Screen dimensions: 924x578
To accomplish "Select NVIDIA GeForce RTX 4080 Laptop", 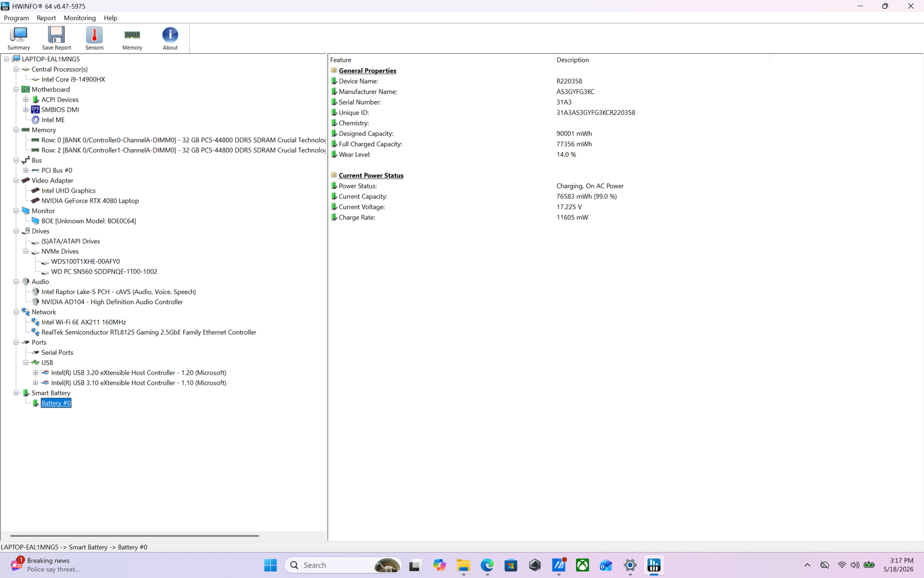I will tap(90, 201).
